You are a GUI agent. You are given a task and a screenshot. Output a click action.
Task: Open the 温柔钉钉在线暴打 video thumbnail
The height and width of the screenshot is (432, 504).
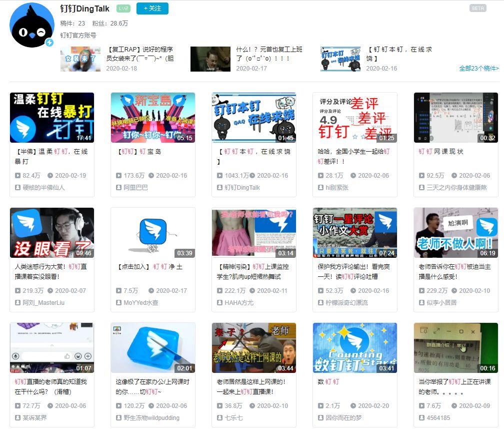52,118
